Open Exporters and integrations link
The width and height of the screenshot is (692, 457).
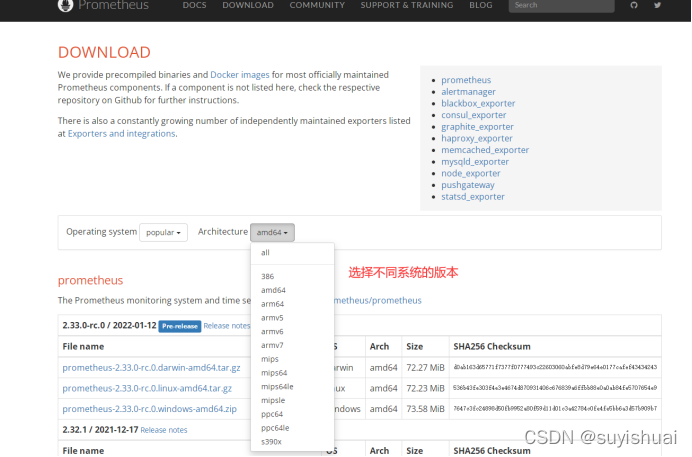point(121,134)
